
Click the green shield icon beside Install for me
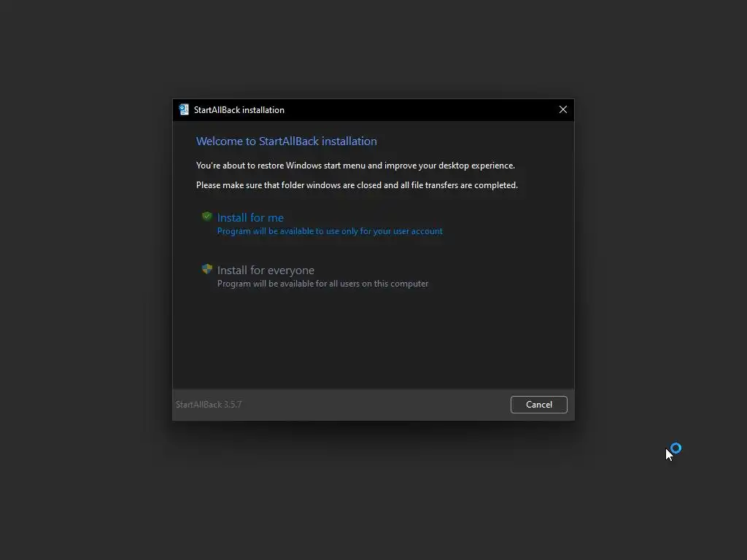pos(206,217)
